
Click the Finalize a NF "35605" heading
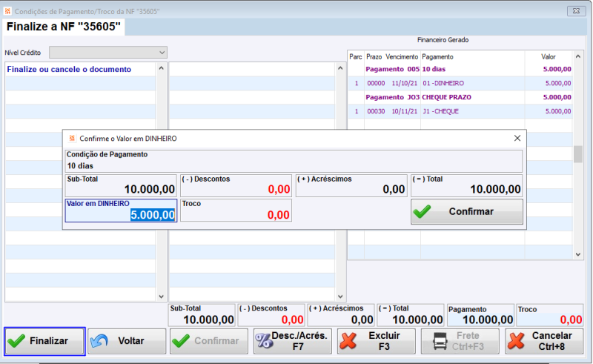[x=64, y=27]
